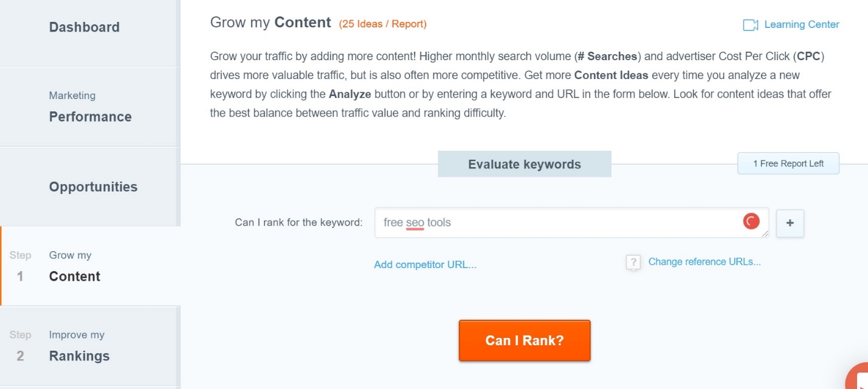Click the Learning Center video camera icon
Viewport: 868px width, 389px height.
tap(750, 25)
